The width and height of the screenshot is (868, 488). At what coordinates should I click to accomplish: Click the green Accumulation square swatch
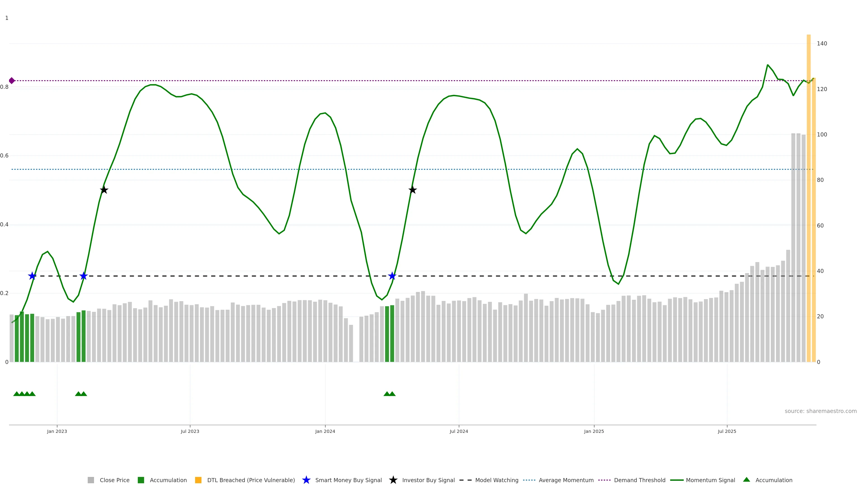pyautogui.click(x=141, y=480)
